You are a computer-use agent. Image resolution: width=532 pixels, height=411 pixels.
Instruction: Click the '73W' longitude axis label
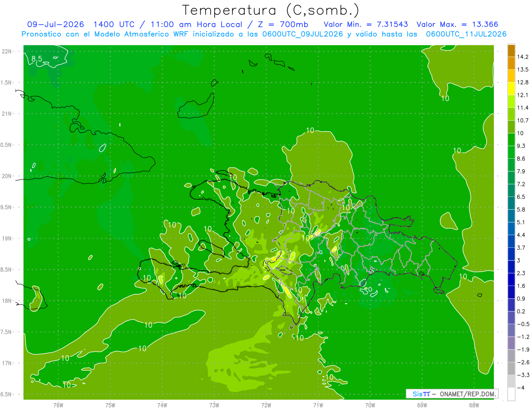click(x=214, y=405)
